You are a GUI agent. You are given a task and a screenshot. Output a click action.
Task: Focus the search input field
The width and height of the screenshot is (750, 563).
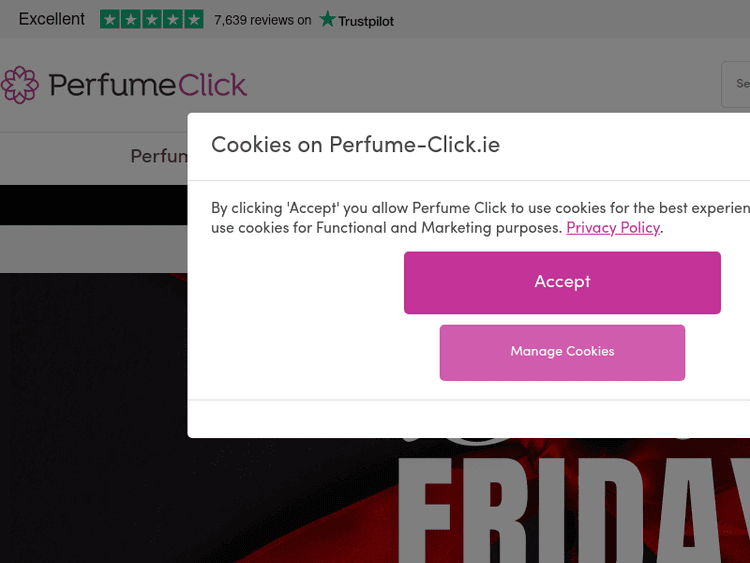738,84
